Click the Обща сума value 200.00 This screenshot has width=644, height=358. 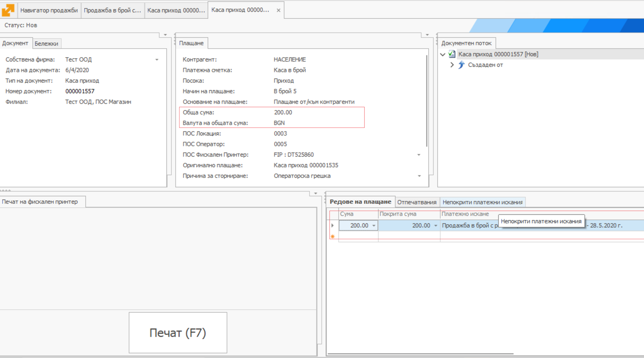(x=283, y=112)
